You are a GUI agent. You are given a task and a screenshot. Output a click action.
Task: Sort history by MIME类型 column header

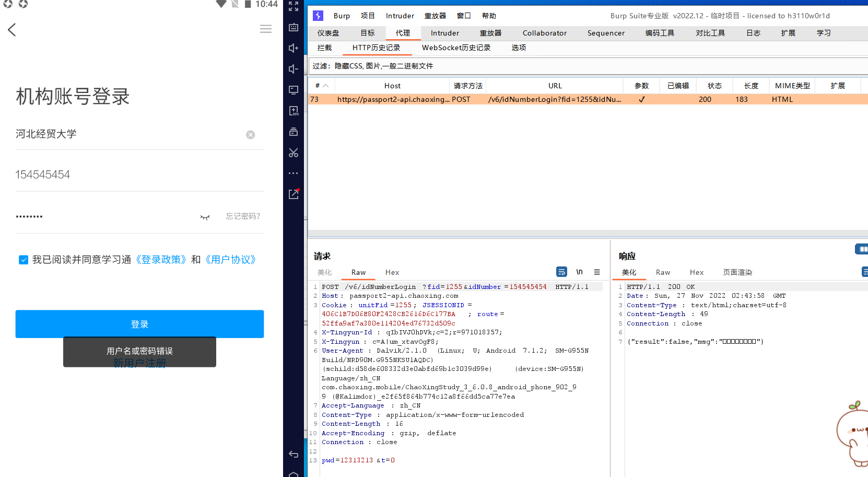pyautogui.click(x=792, y=86)
